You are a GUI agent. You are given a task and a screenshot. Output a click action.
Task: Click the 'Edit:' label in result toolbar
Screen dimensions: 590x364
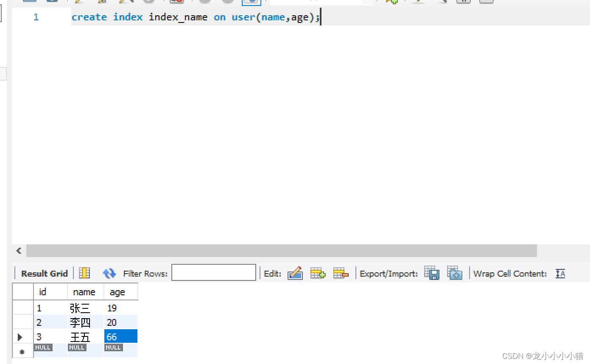[272, 274]
